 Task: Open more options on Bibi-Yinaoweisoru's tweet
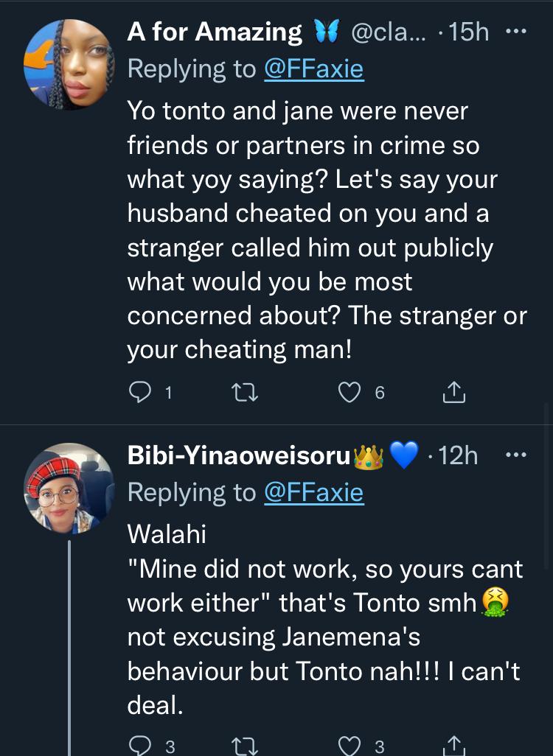515,456
